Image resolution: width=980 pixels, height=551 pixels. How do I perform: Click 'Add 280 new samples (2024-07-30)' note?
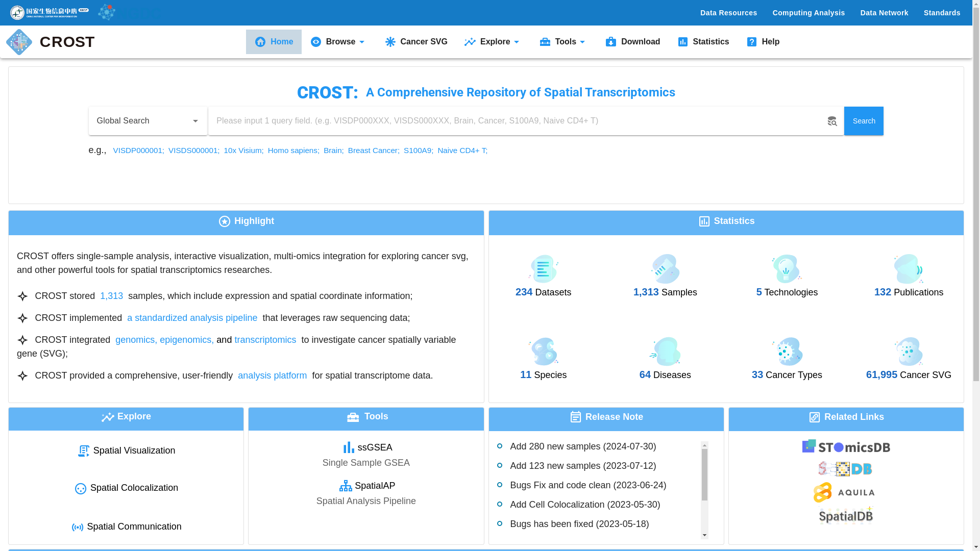point(583,446)
